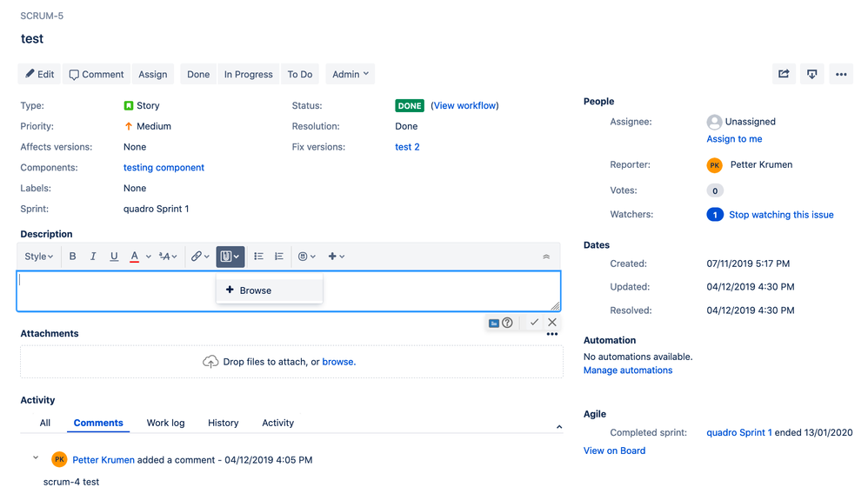
Task: Open the text color dropdown arrow
Action: (149, 257)
